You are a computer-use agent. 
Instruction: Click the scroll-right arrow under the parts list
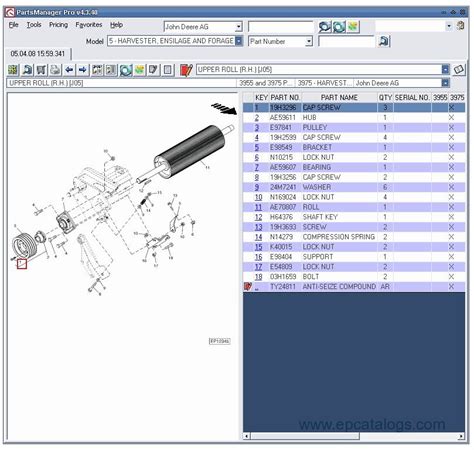(x=461, y=436)
